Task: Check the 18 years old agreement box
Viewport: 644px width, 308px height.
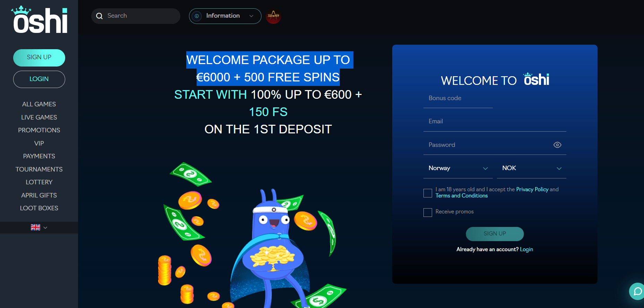Action: [428, 193]
